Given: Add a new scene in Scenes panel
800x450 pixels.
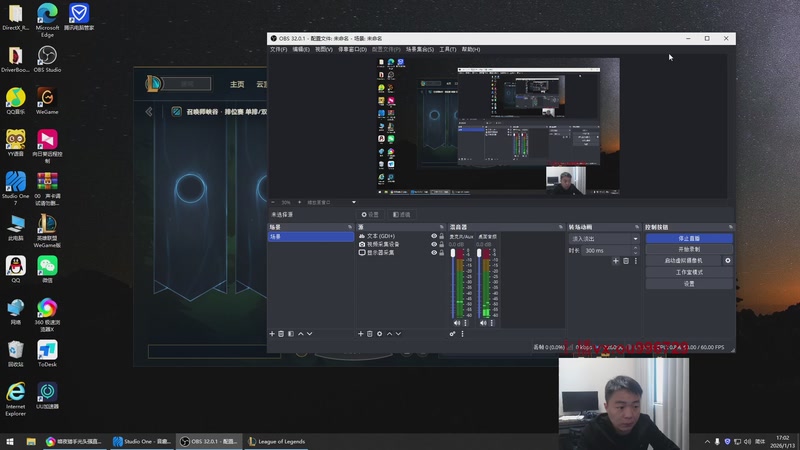Looking at the screenshot, I should pos(272,334).
